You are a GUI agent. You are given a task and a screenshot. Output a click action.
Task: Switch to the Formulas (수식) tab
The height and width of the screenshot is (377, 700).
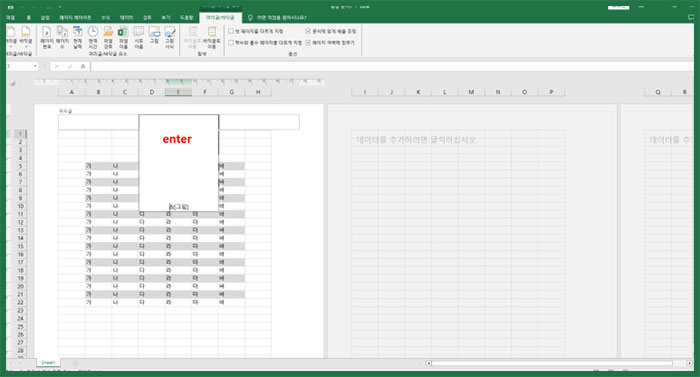[x=106, y=17]
